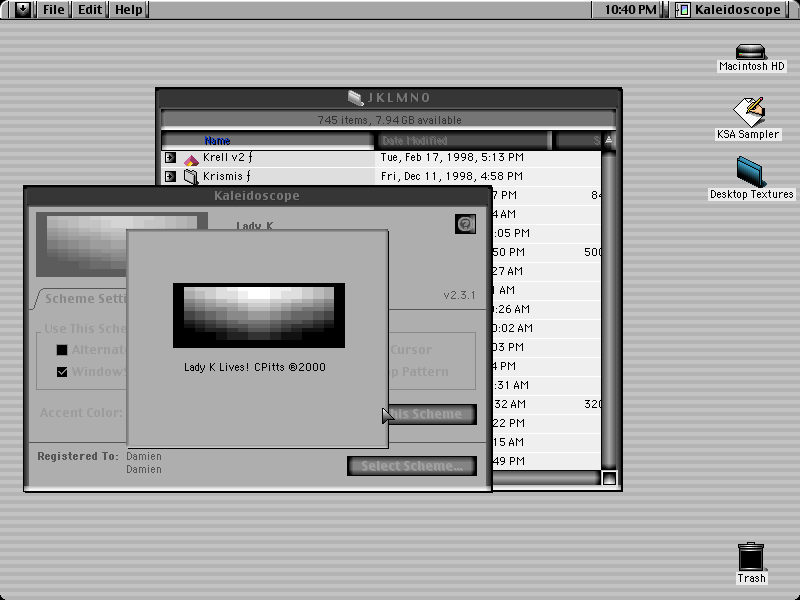The width and height of the screenshot is (800, 600).
Task: Click the date Fri, Dec 11, 1998, 4:58 PM
Action: click(452, 176)
